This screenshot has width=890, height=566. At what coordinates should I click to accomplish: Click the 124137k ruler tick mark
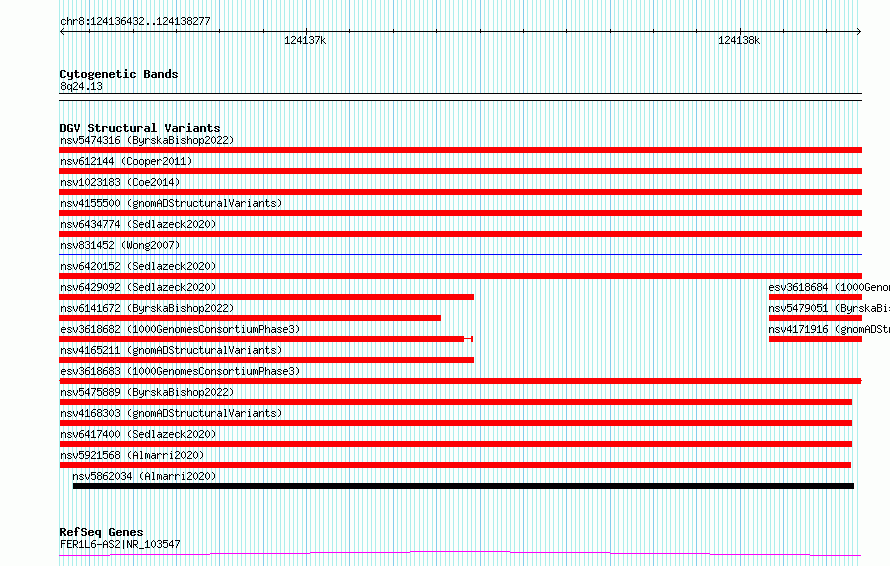(306, 32)
